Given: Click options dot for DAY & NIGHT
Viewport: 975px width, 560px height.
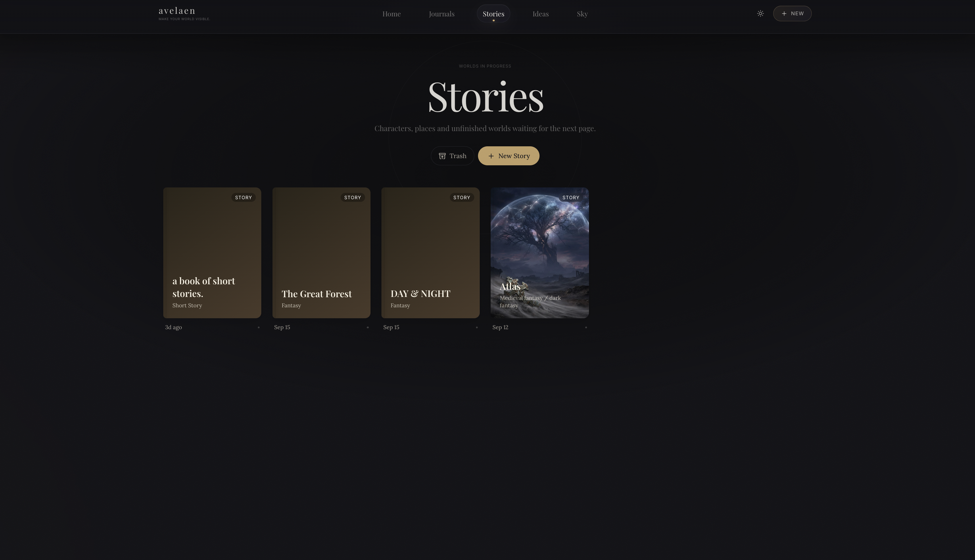Looking at the screenshot, I should 477,327.
